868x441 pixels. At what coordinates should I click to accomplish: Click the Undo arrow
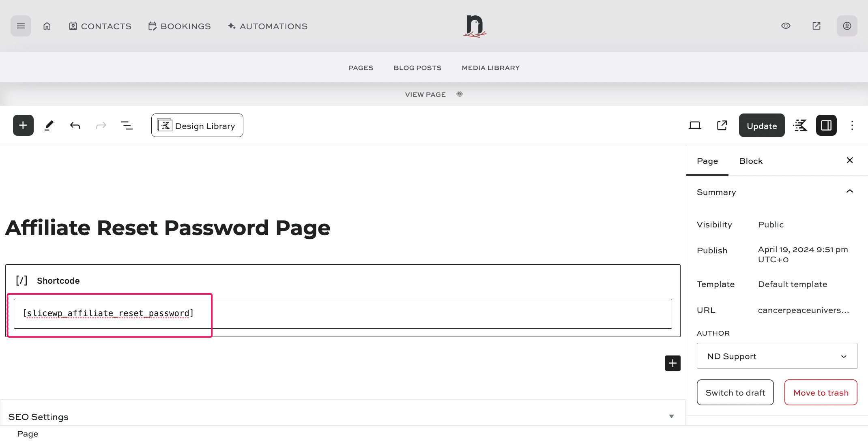75,125
